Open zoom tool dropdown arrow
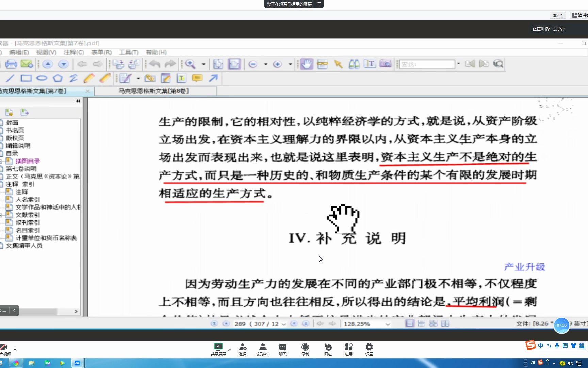Viewport: 588px width, 368px height. 203,64
